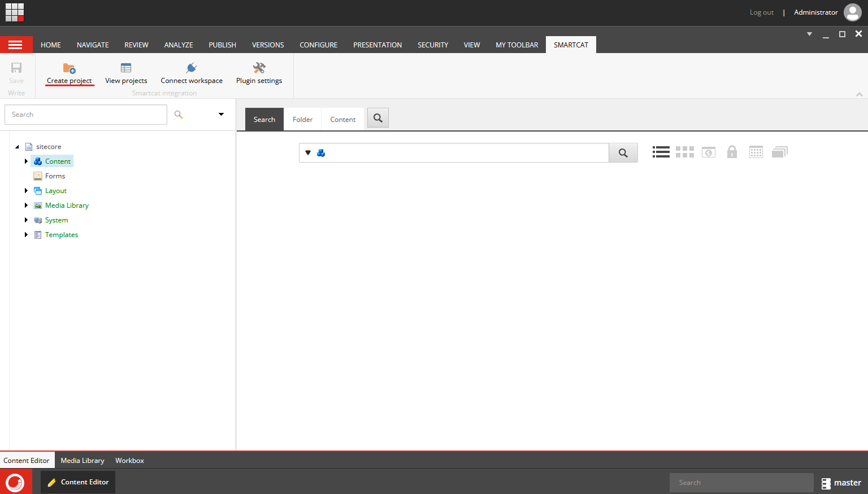The image size is (868, 494).
Task: Click the Content node cubes icon
Action: 38,161
